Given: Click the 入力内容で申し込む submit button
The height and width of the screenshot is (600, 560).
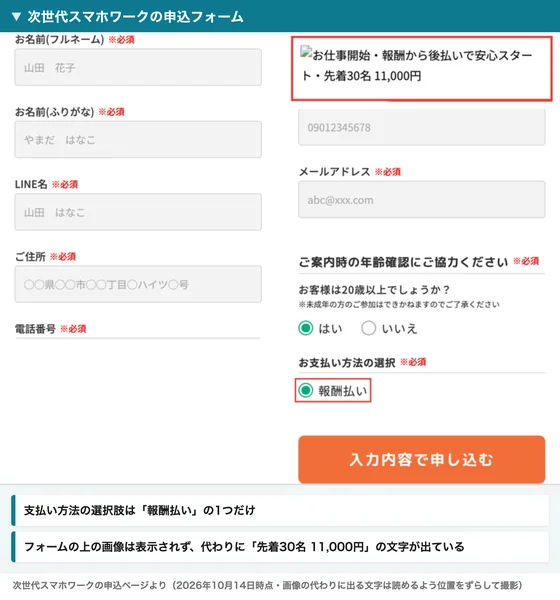Looking at the screenshot, I should [422, 459].
